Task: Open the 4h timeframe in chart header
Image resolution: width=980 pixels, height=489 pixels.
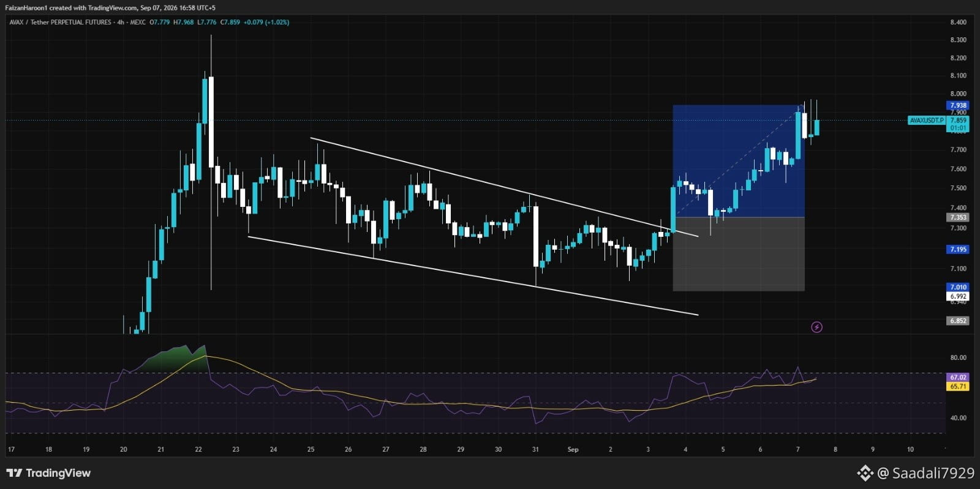Action: [121, 22]
